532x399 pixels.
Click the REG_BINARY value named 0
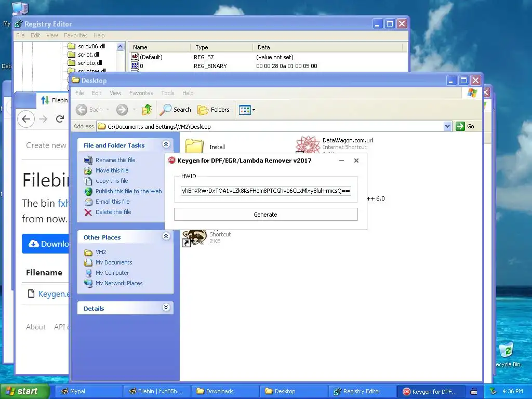coord(268,66)
